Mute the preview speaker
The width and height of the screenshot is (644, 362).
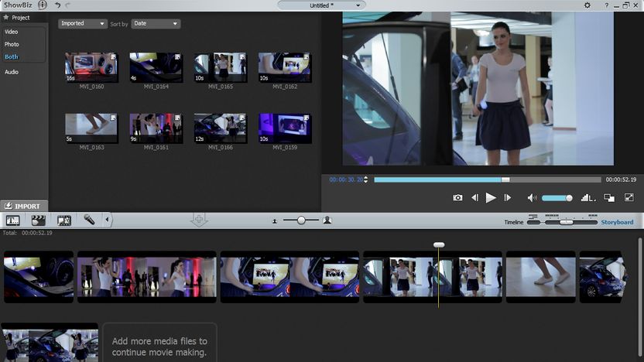pyautogui.click(x=532, y=198)
